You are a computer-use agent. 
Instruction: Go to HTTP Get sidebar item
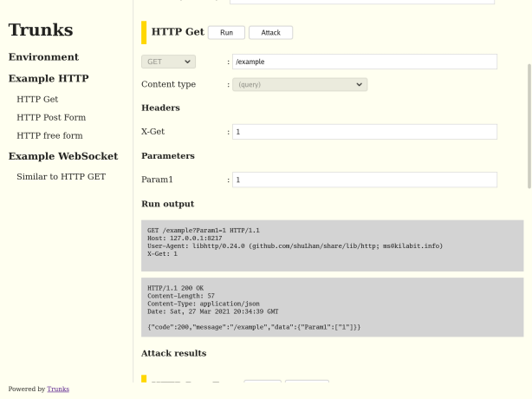pos(37,99)
